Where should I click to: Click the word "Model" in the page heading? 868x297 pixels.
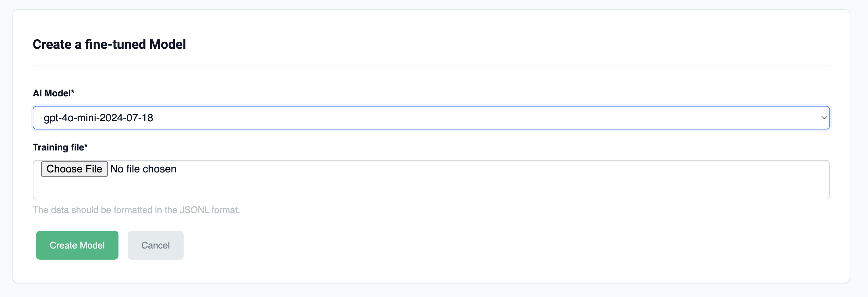tap(168, 44)
